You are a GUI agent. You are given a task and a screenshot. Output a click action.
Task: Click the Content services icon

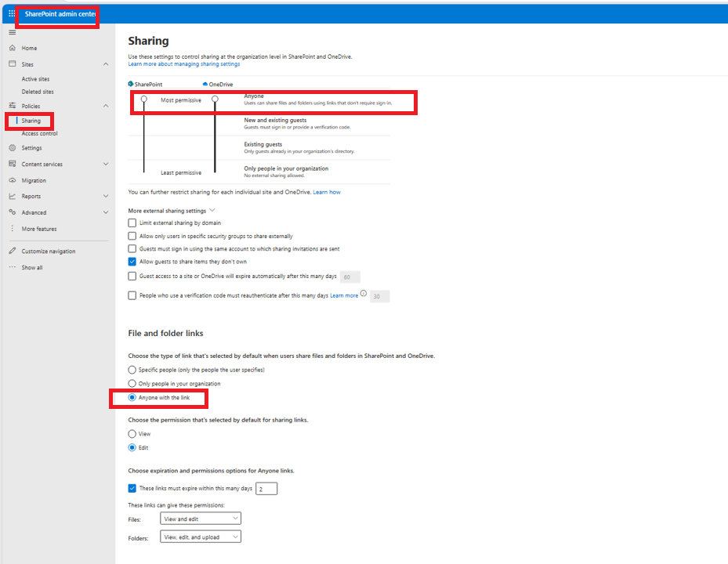click(x=12, y=164)
